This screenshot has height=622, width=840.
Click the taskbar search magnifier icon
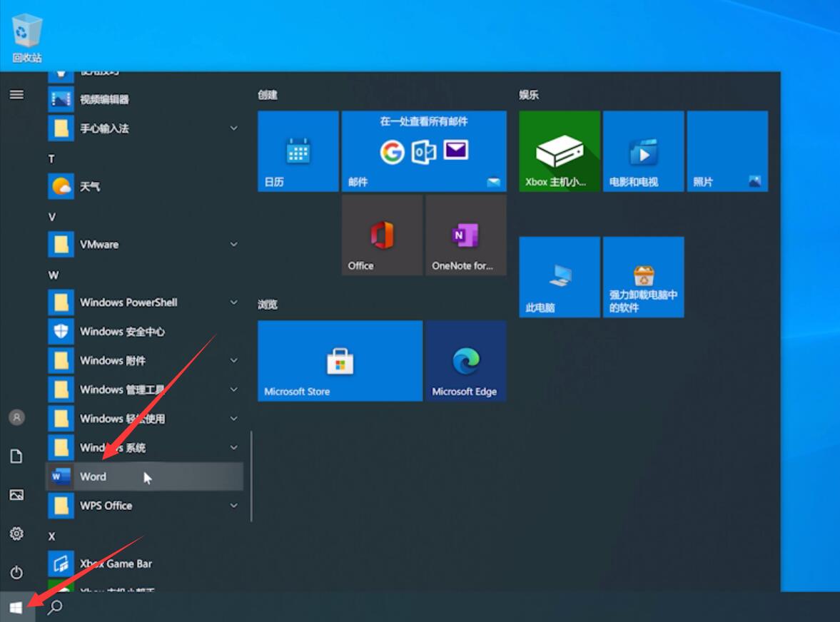coord(55,608)
